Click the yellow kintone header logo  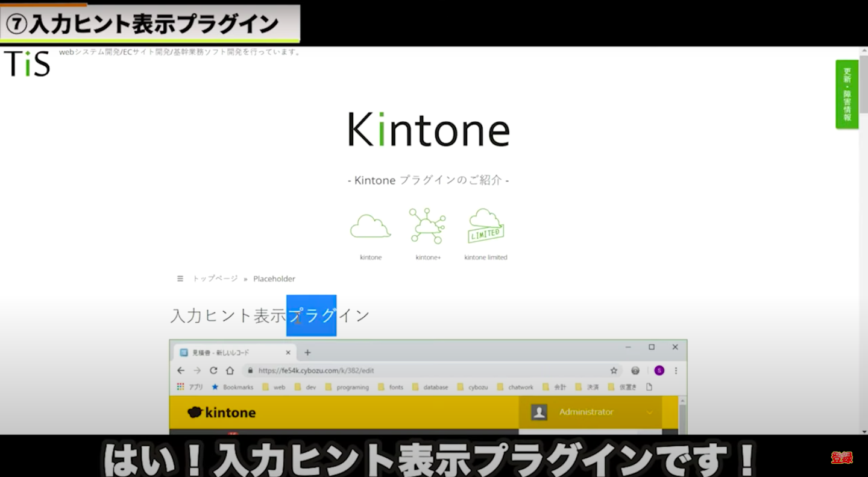click(221, 412)
